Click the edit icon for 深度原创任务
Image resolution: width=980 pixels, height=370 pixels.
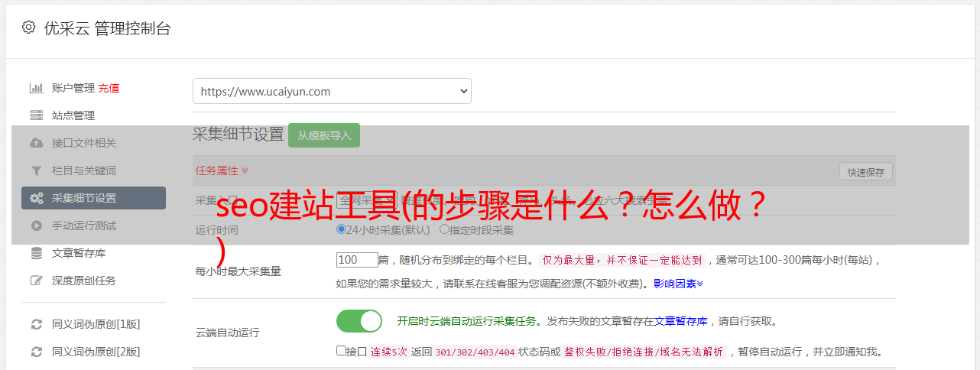[x=36, y=281]
